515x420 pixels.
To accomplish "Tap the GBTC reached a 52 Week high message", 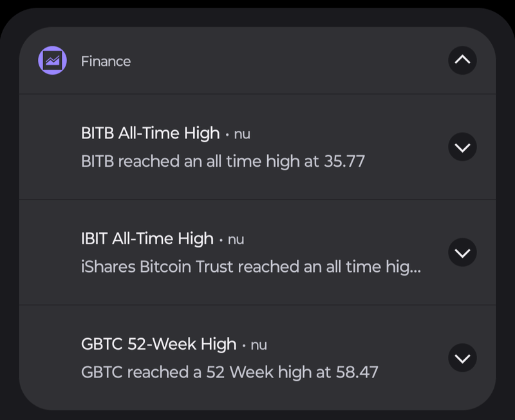I will pyautogui.click(x=229, y=372).
